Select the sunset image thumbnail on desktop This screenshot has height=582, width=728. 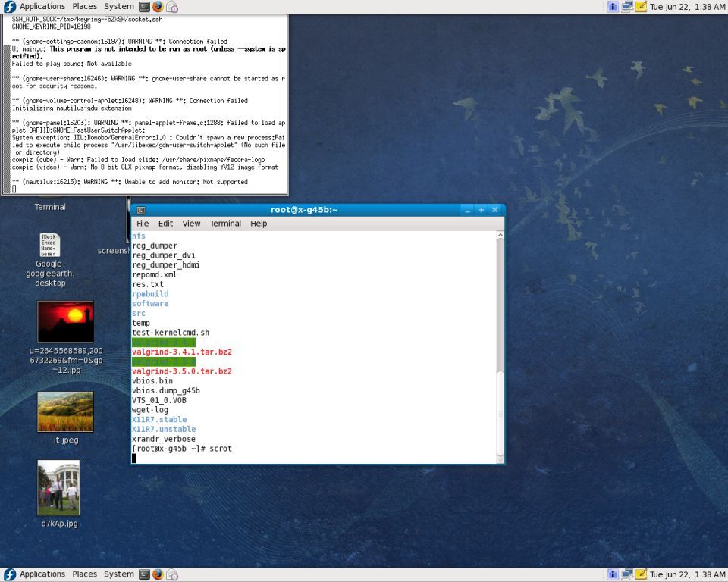click(x=65, y=321)
